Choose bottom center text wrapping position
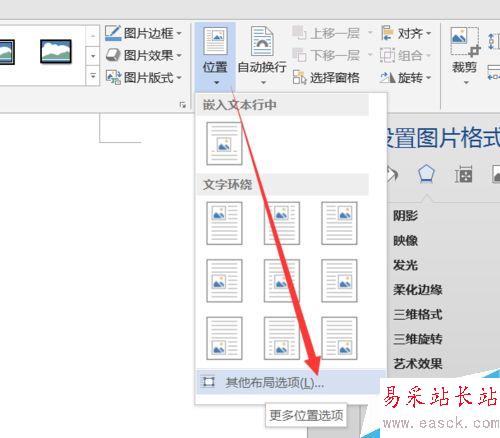500x438 pixels. pos(282,338)
